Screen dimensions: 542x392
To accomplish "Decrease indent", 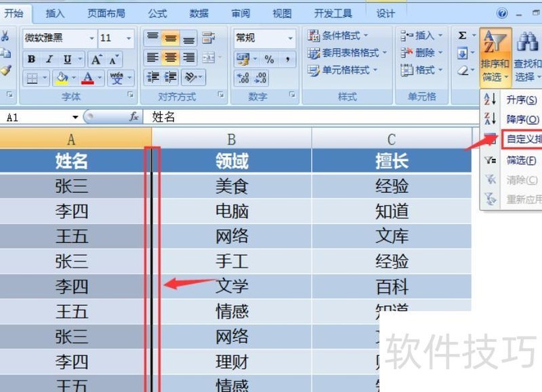I will [x=152, y=77].
